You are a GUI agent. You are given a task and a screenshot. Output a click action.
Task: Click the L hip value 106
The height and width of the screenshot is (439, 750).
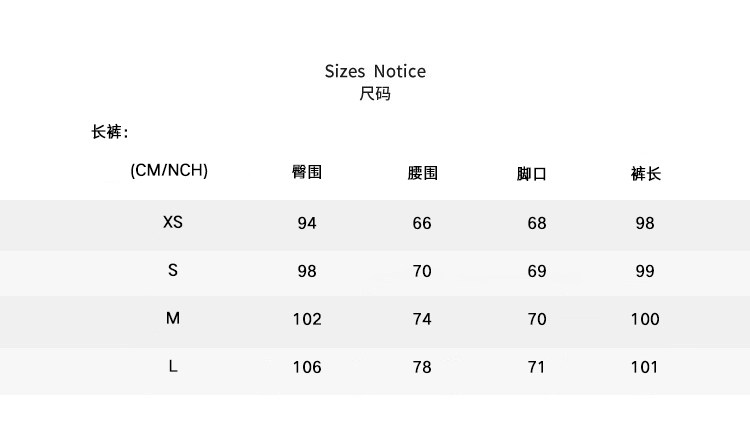click(307, 367)
